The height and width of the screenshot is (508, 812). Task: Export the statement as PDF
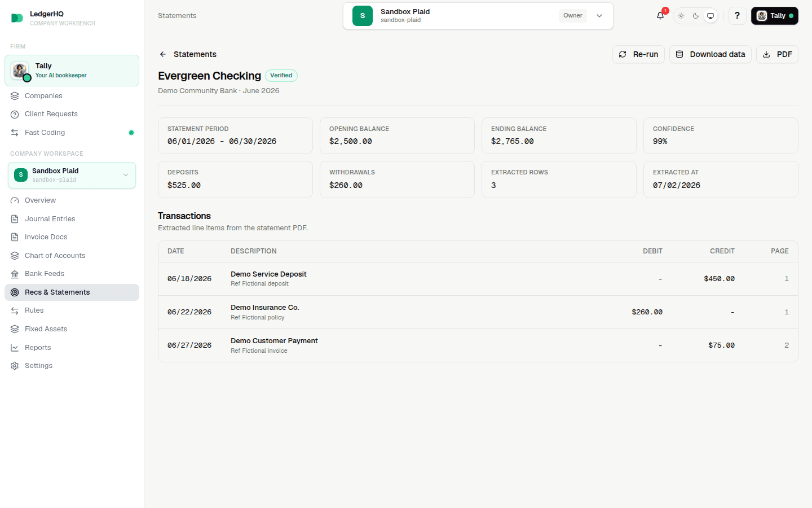pyautogui.click(x=777, y=54)
